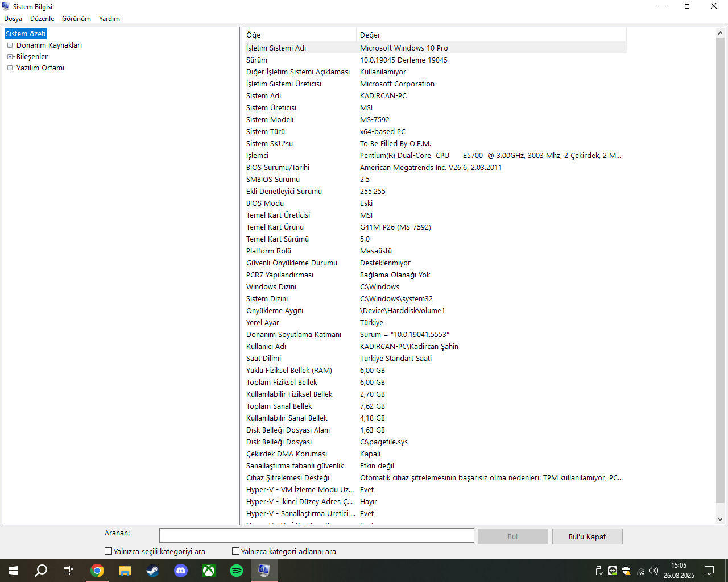The width and height of the screenshot is (728, 582).
Task: Click the Sistem Adı row label
Action: coord(263,95)
